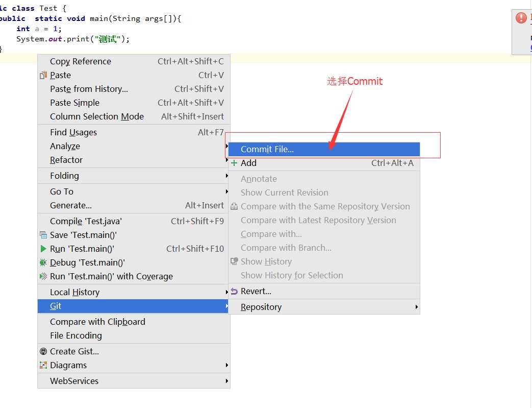
Task: Choose Copy Reference menu entry
Action: click(134, 61)
